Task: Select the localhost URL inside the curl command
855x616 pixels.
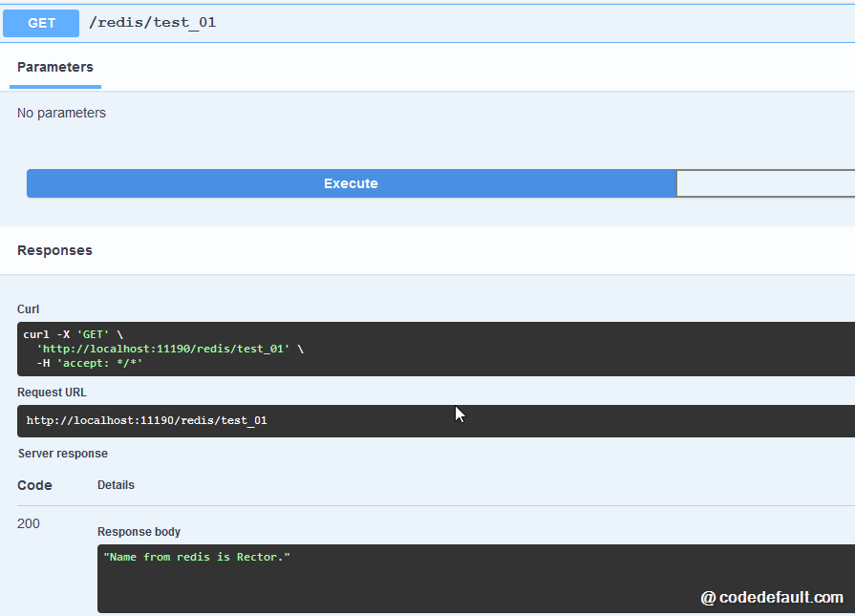Action: pyautogui.click(x=162, y=349)
